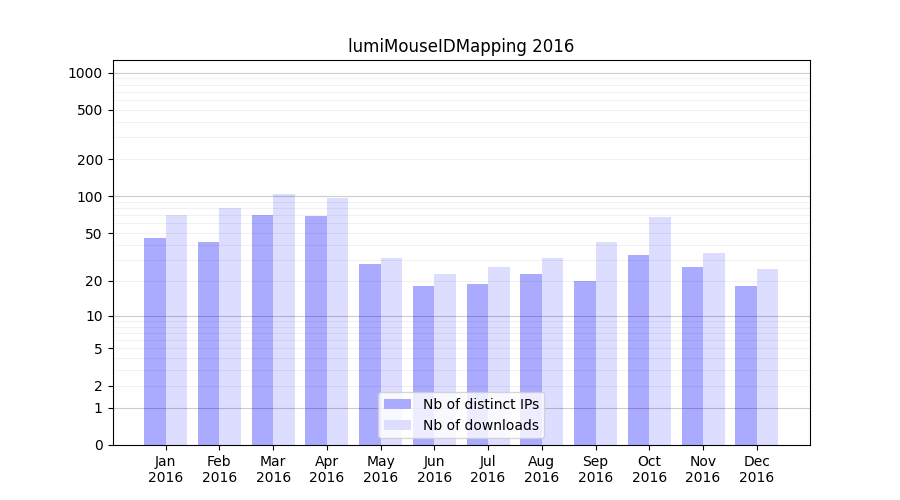
Task: Select the Nb of distinct IPs legend label
Action: [480, 404]
